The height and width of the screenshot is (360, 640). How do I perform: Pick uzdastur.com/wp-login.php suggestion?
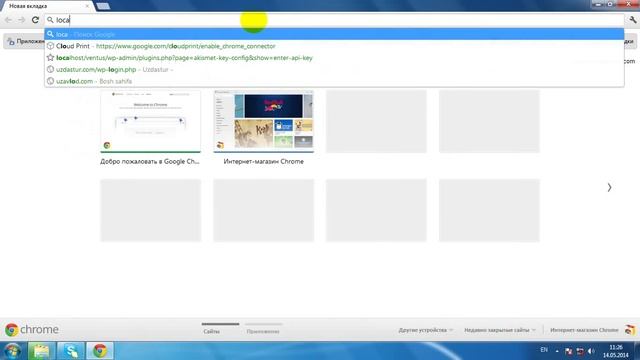point(334,69)
